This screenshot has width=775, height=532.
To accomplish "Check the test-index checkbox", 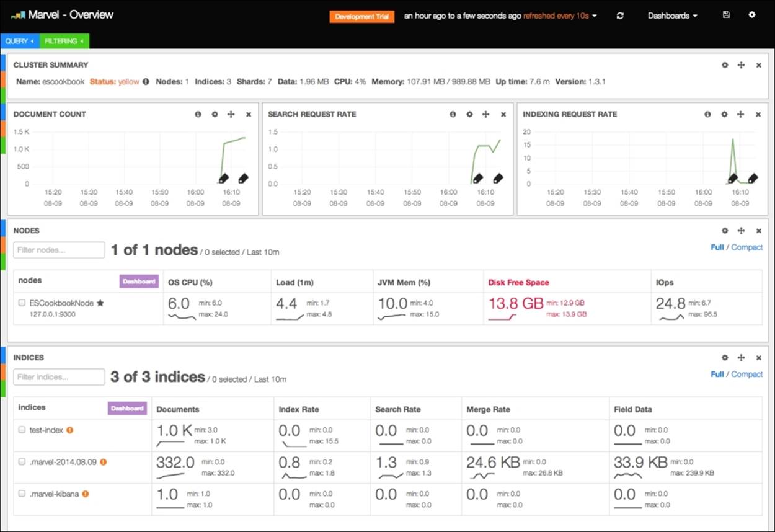I will [22, 430].
